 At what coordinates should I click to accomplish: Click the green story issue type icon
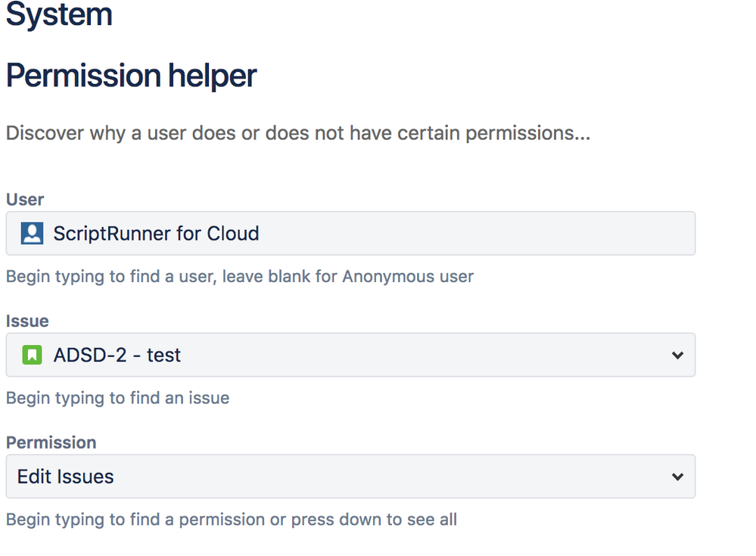pos(32,355)
